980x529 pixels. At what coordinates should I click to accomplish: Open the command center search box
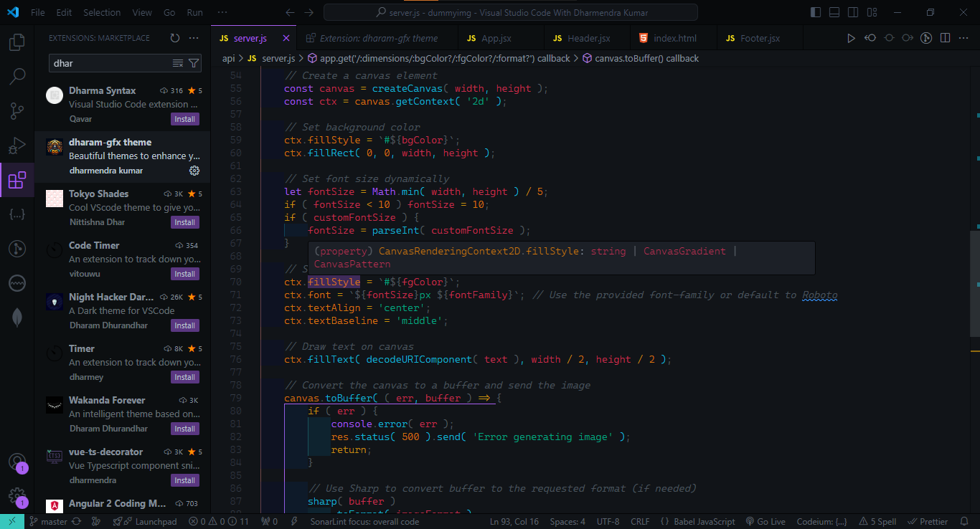[x=510, y=12]
